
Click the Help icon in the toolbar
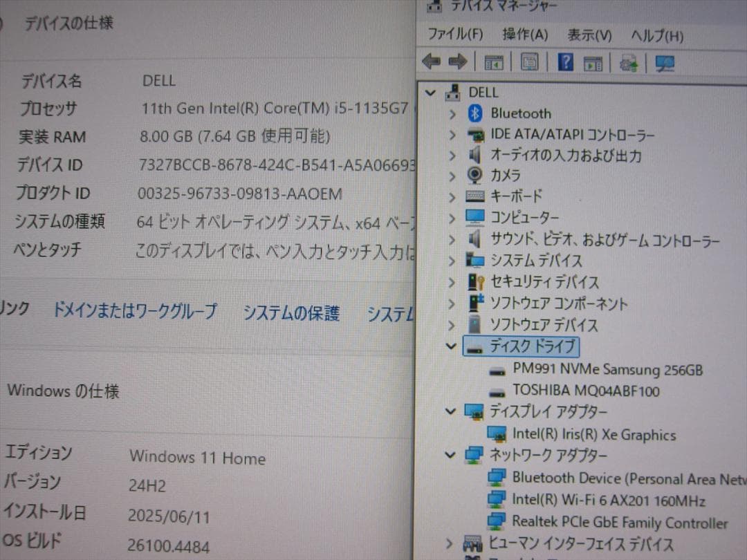pos(564,62)
